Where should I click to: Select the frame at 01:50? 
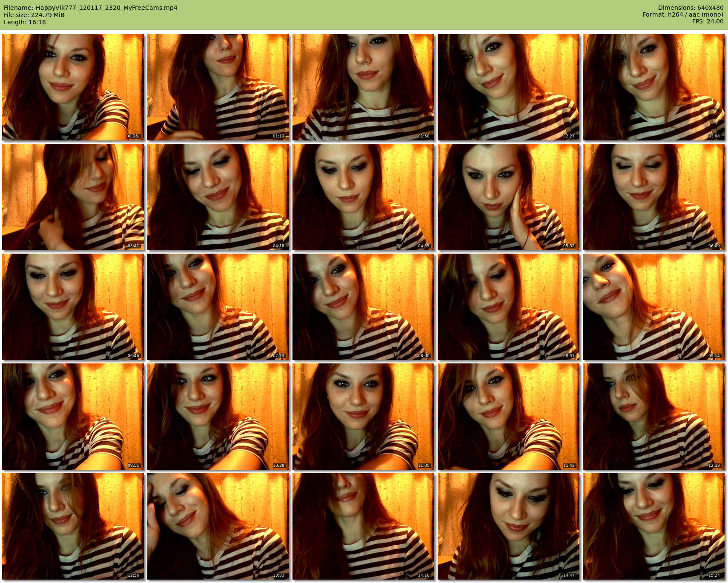pos(364,87)
